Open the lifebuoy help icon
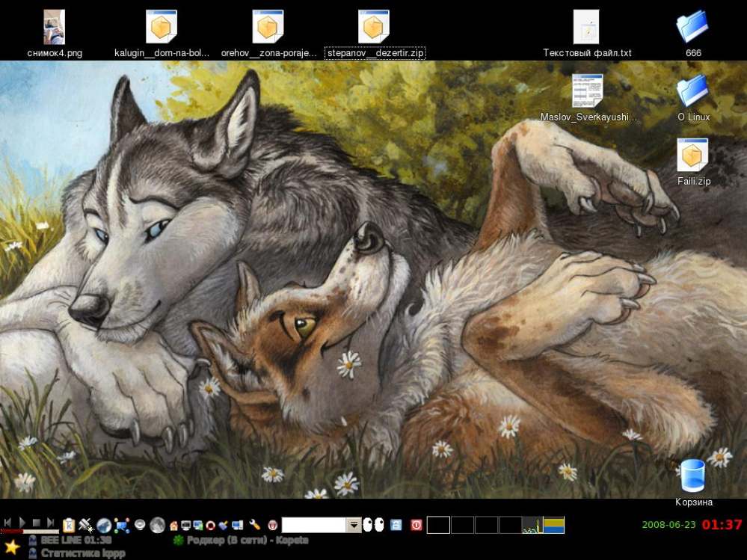 211,526
